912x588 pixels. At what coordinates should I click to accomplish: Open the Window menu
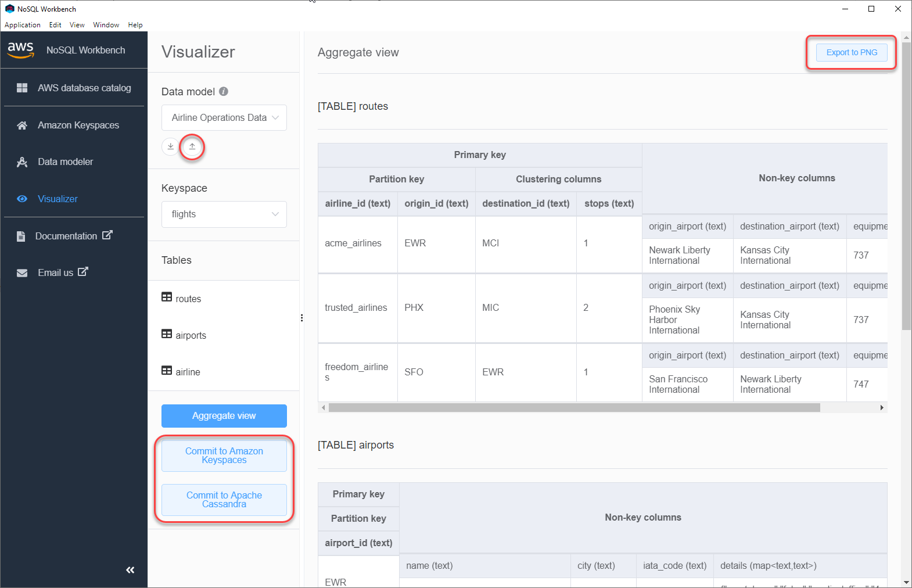(106, 25)
